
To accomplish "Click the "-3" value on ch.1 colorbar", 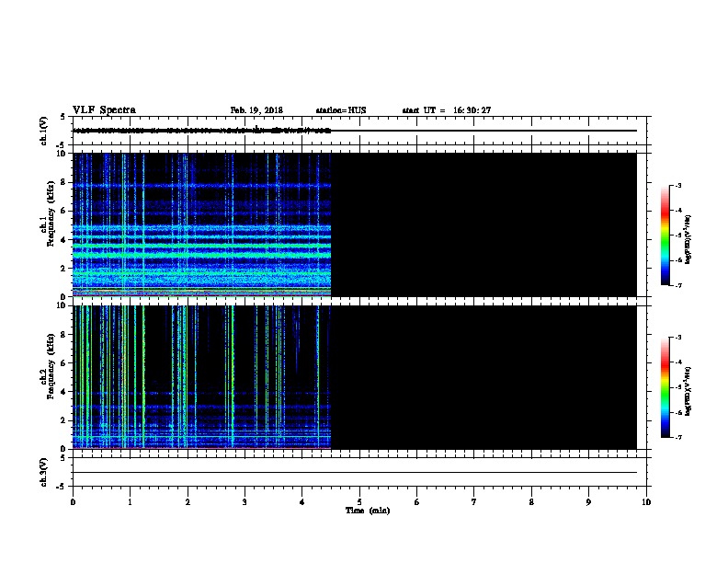I will point(678,185).
